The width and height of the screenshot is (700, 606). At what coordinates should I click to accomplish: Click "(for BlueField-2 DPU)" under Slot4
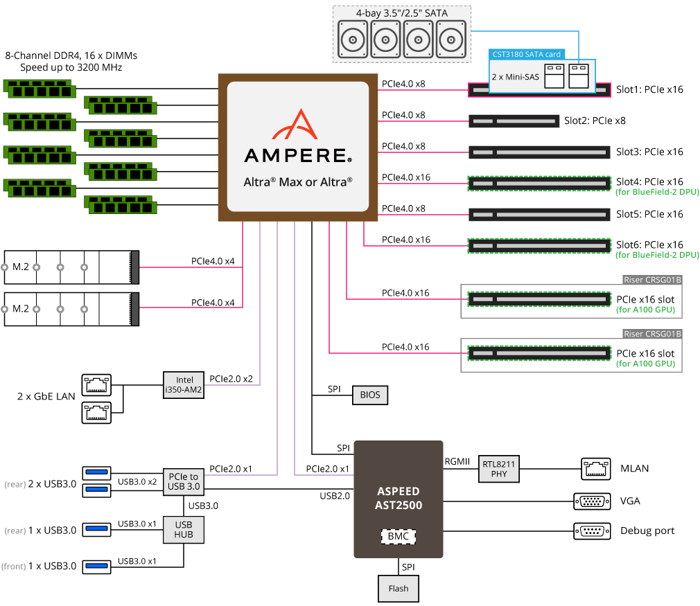[x=657, y=192]
